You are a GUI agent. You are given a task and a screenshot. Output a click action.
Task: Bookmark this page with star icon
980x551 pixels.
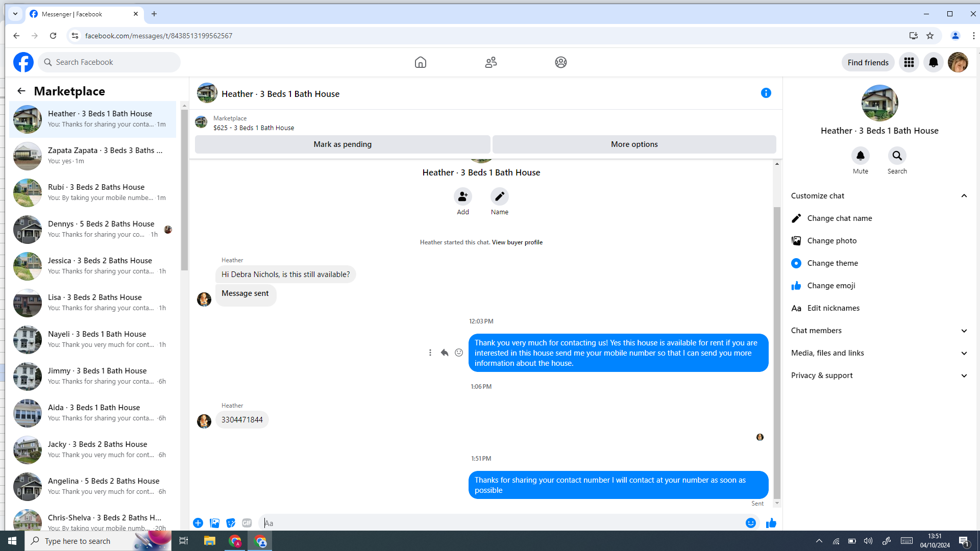click(930, 36)
